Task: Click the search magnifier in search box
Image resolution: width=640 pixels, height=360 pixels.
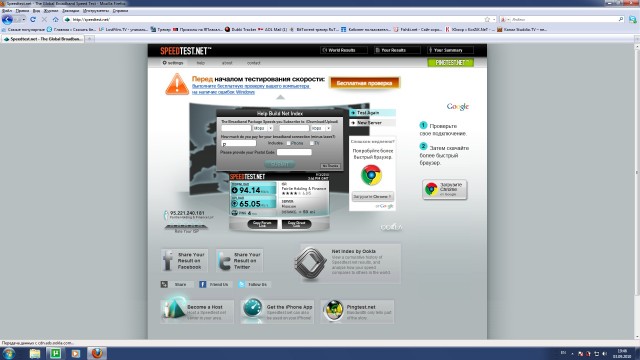Action: [x=621, y=19]
